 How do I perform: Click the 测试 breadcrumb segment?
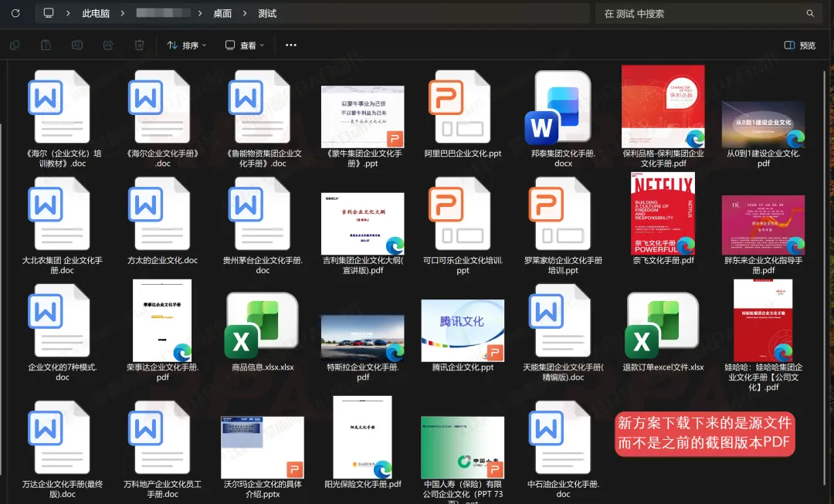267,13
